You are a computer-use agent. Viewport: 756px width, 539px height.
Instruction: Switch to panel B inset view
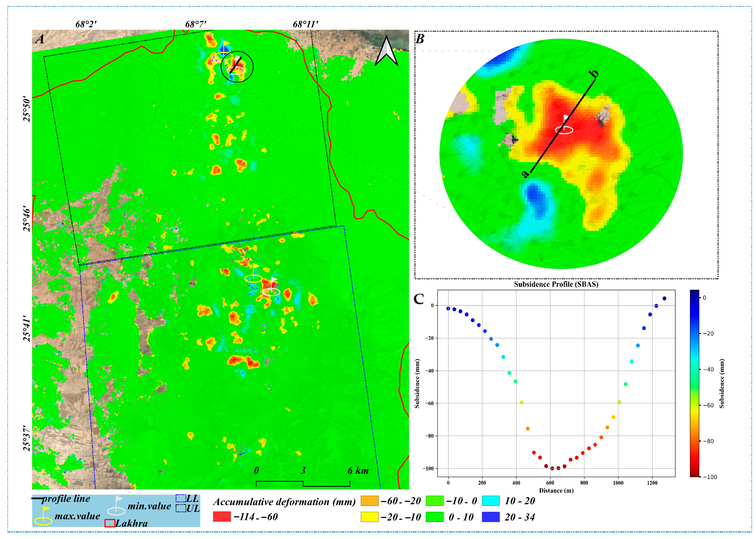(420, 40)
